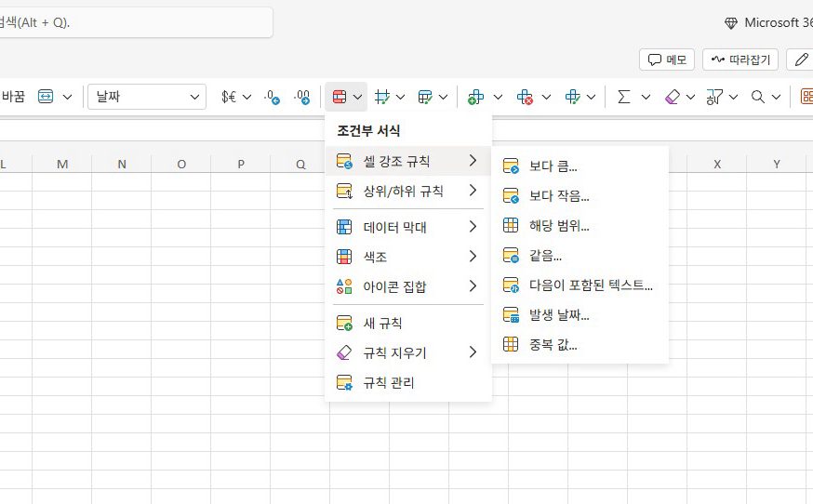Choose 해당 범위... rule

580,226
